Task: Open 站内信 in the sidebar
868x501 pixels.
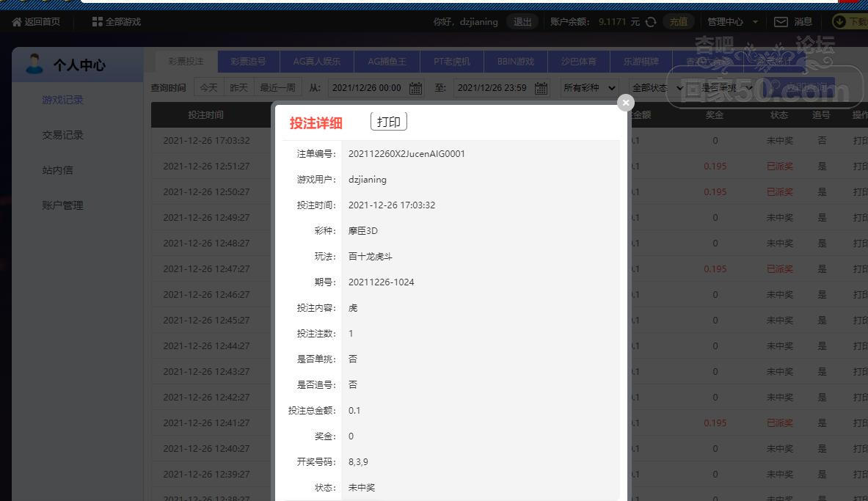Action: coord(57,170)
